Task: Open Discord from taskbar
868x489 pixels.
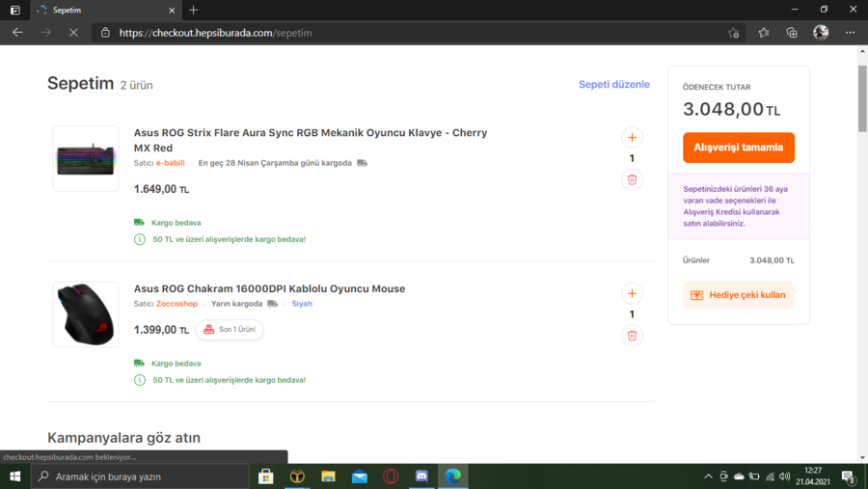Action: 421,476
